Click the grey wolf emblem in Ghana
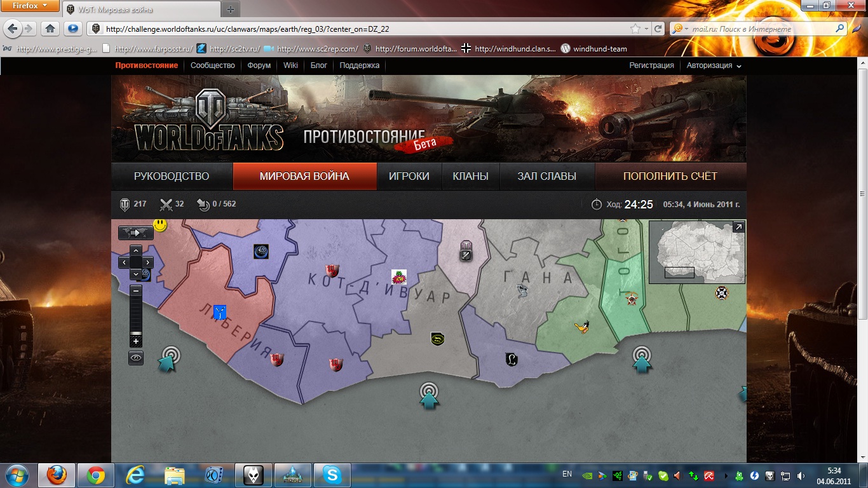 tap(522, 291)
